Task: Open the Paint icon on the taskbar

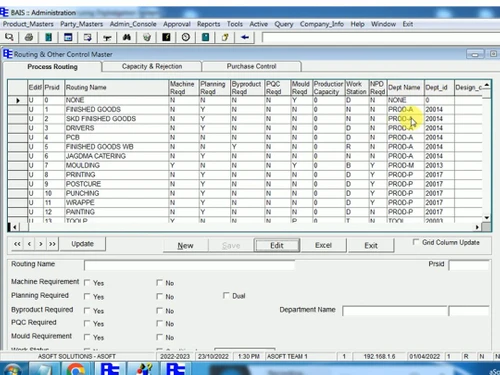Action: 144,369
